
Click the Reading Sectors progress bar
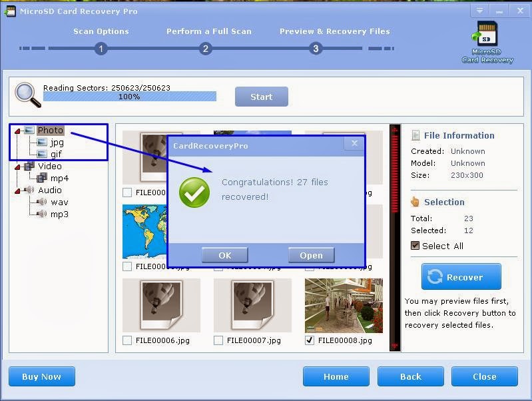pos(130,97)
